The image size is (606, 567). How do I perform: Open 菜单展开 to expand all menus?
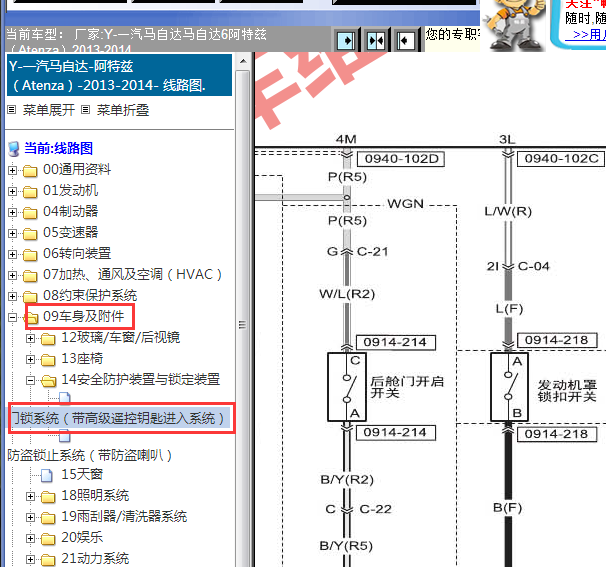point(49,110)
